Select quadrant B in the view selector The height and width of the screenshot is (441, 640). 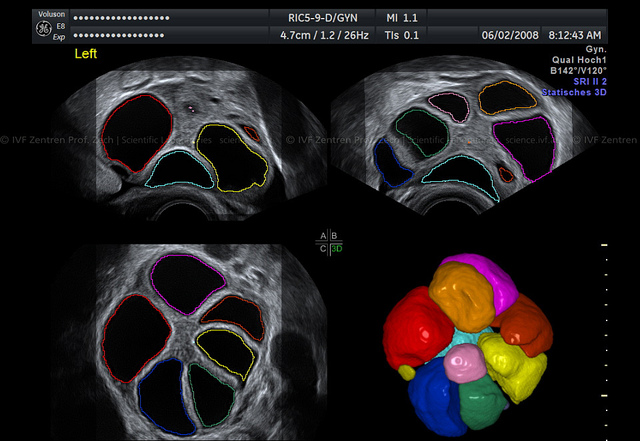click(x=335, y=237)
